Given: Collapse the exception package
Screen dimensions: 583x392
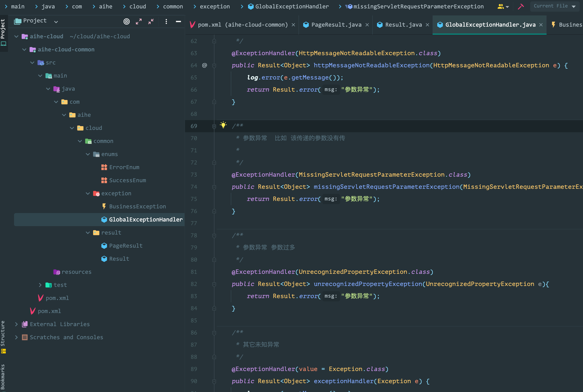Looking at the screenshot, I should (x=88, y=193).
